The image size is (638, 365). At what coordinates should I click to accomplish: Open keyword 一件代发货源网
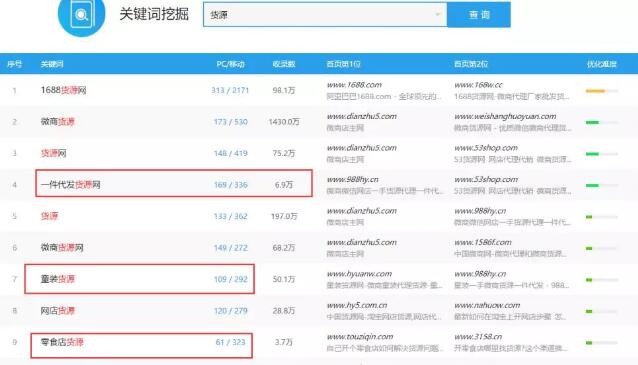tap(70, 184)
